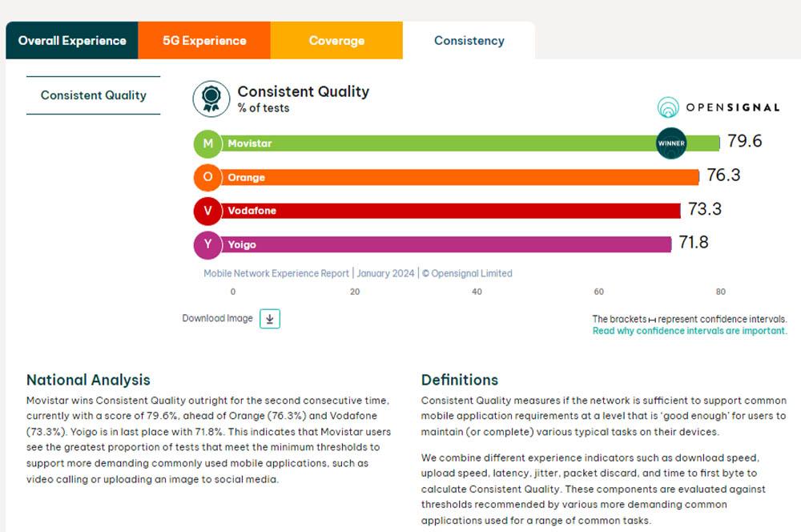Open the confidence intervals explanation link
801x532 pixels.
point(689,331)
